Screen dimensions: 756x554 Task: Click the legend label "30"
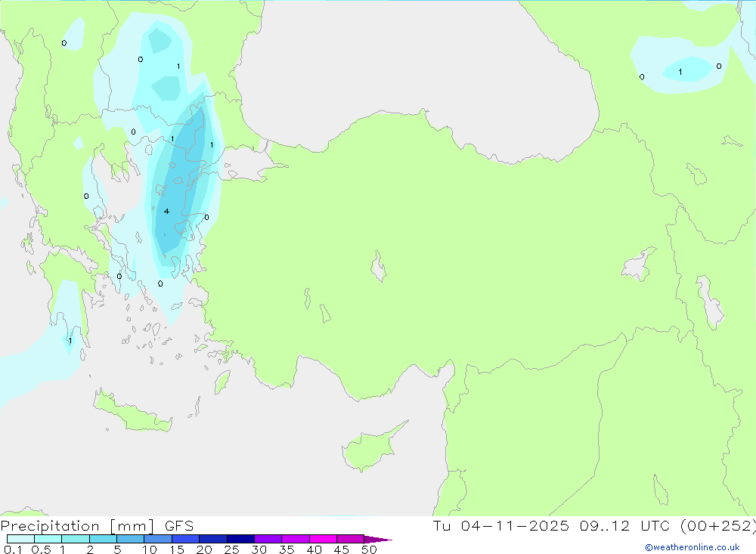coord(259,549)
